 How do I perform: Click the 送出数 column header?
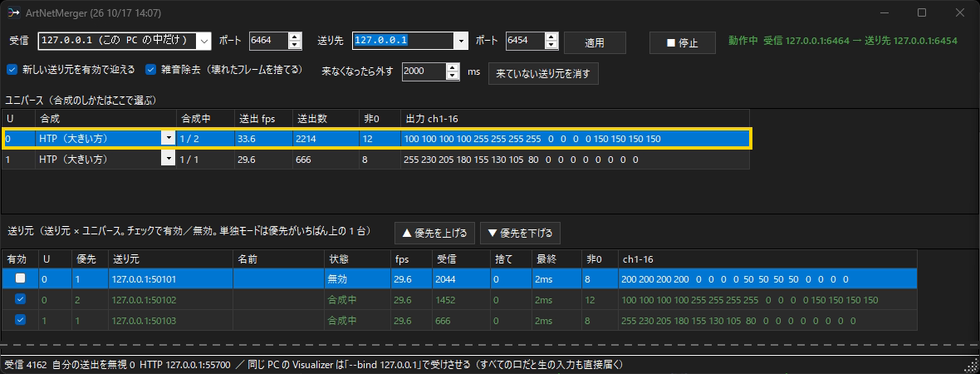(x=325, y=118)
